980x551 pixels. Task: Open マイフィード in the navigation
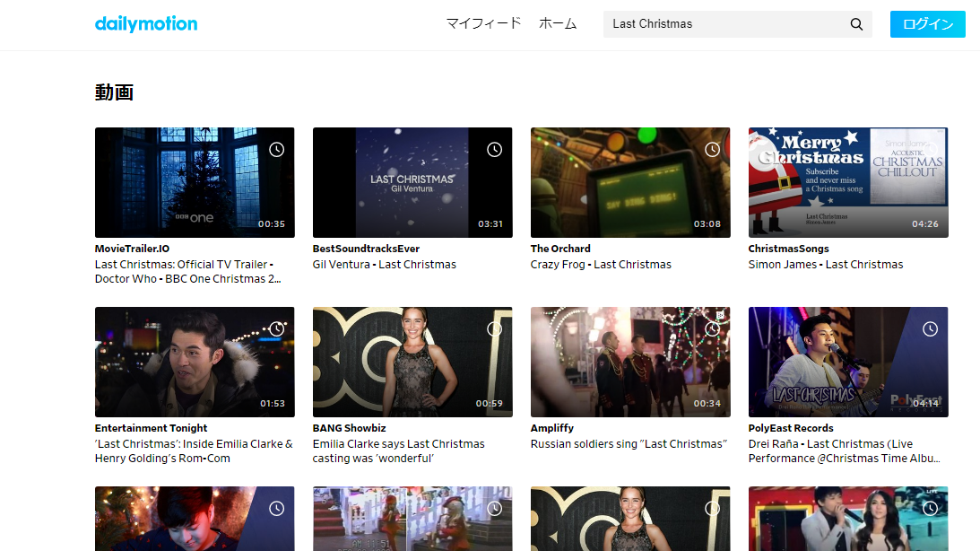[x=483, y=23]
